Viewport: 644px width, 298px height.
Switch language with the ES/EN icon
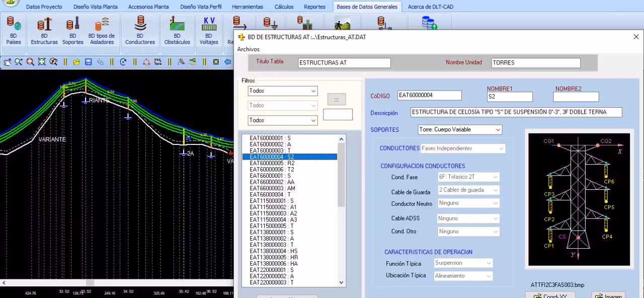[x=158, y=62]
